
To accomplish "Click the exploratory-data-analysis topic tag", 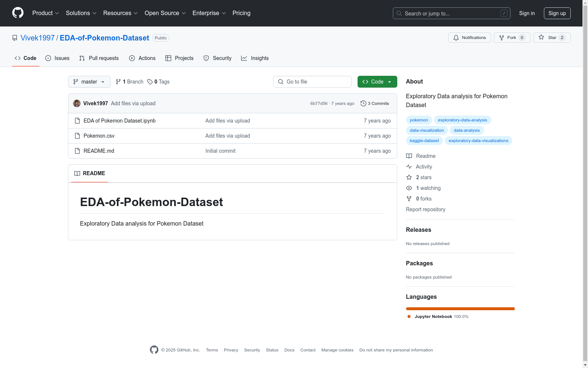I will point(462,120).
